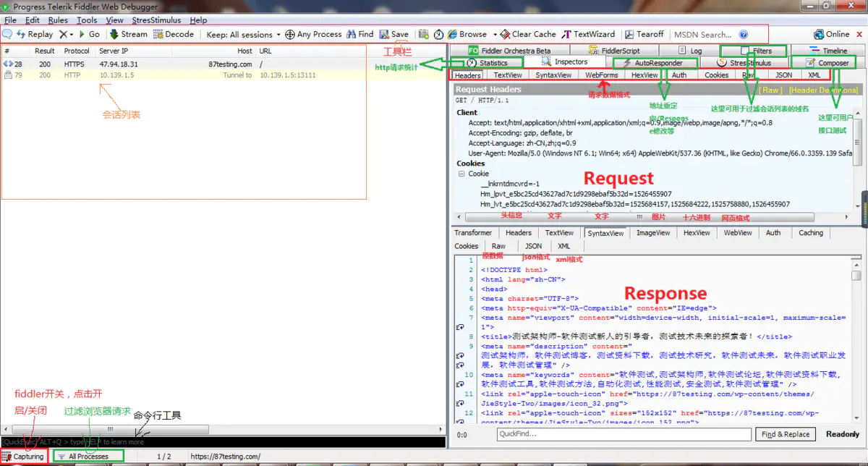Click All Processes in the status bar

(x=87, y=457)
